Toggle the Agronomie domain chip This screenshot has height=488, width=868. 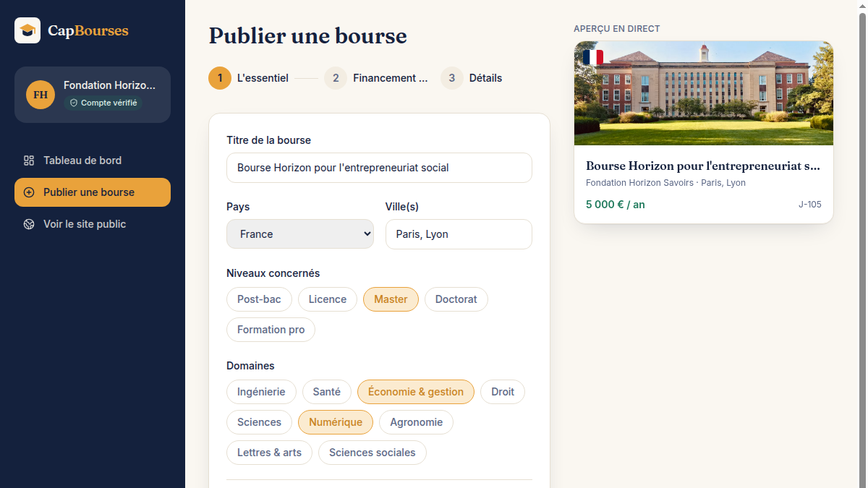416,422
